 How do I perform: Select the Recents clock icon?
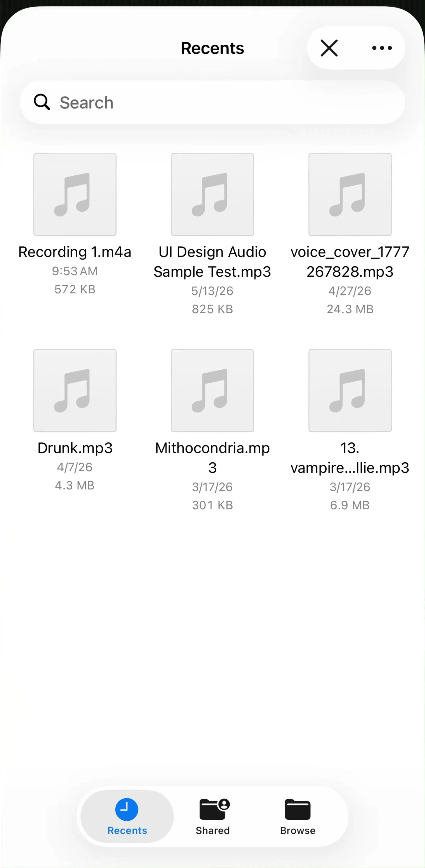tap(127, 809)
